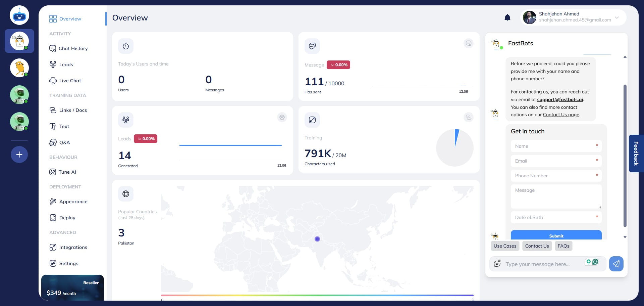Click the Name field in the Get in touch form
The width and height of the screenshot is (644, 306).
[x=556, y=146]
